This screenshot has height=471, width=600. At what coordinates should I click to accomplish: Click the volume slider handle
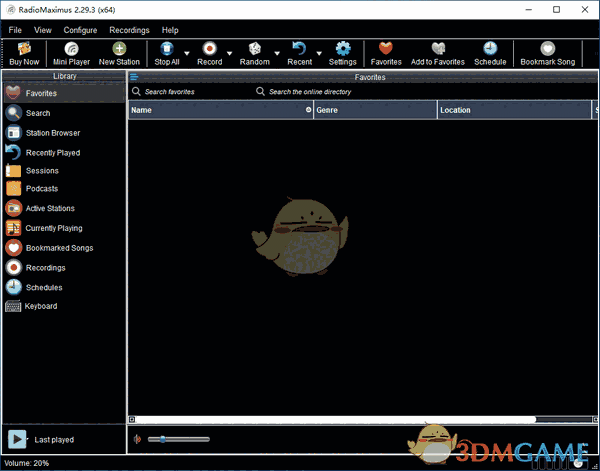tap(163, 439)
